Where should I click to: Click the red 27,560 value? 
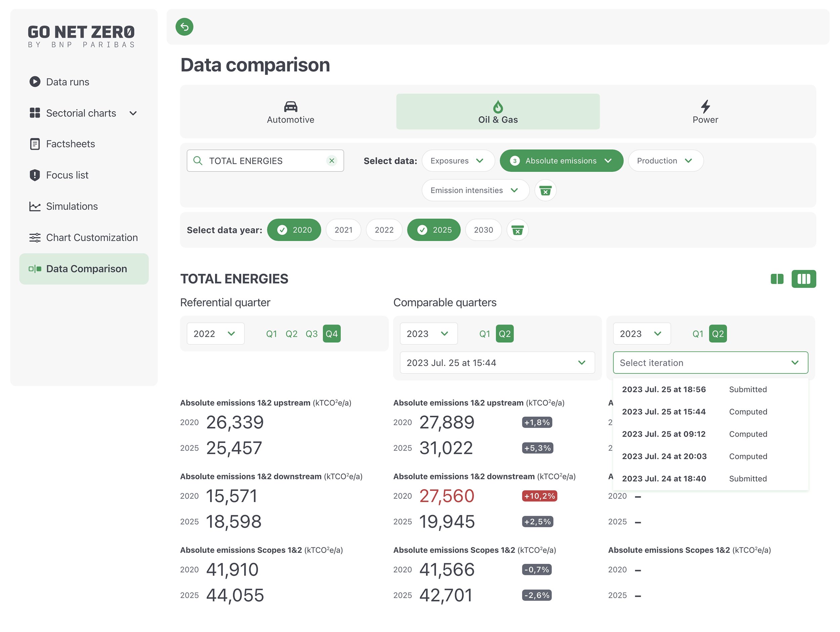pos(447,496)
